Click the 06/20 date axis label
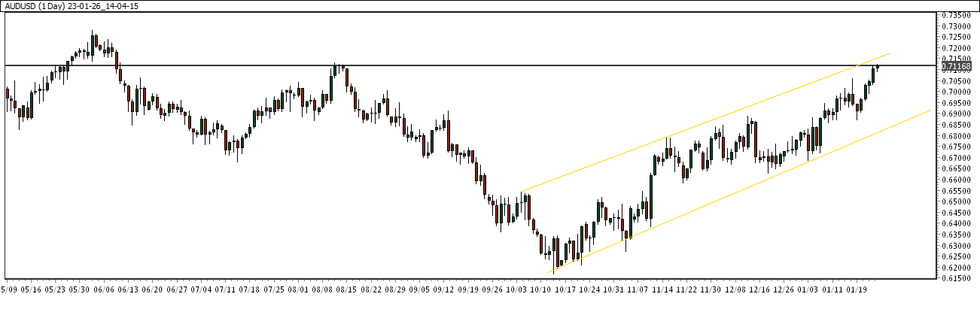980x309 pixels. tap(154, 289)
